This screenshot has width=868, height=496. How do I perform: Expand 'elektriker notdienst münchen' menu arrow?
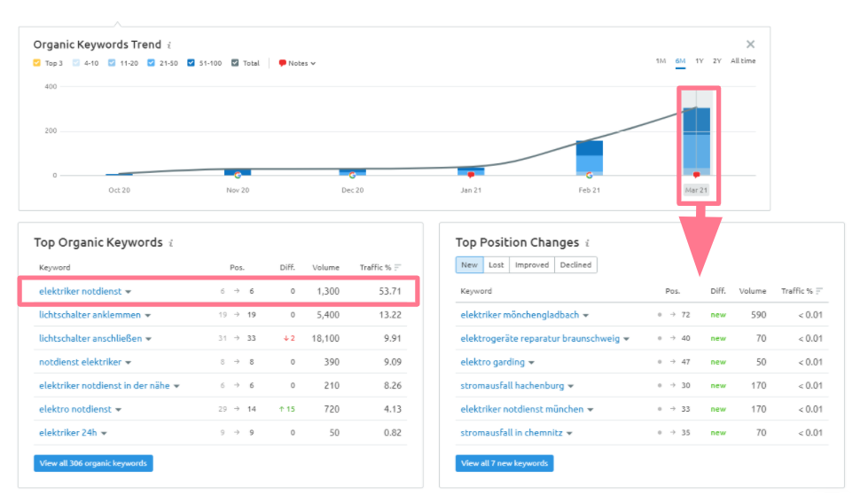(x=590, y=410)
